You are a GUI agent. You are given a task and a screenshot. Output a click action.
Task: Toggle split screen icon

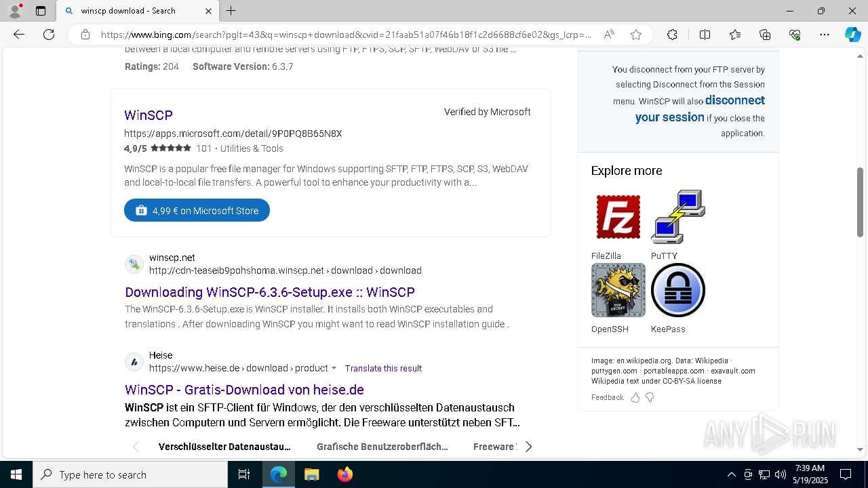coord(705,35)
